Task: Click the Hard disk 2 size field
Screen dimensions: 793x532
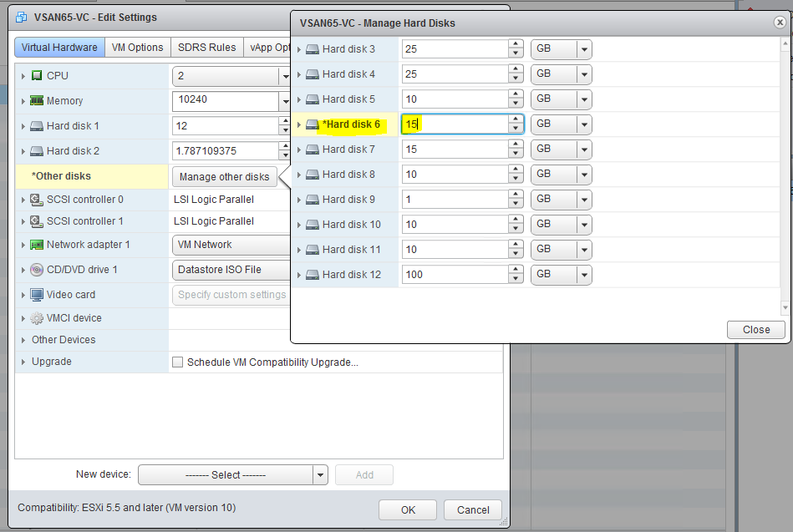Action: [x=225, y=150]
